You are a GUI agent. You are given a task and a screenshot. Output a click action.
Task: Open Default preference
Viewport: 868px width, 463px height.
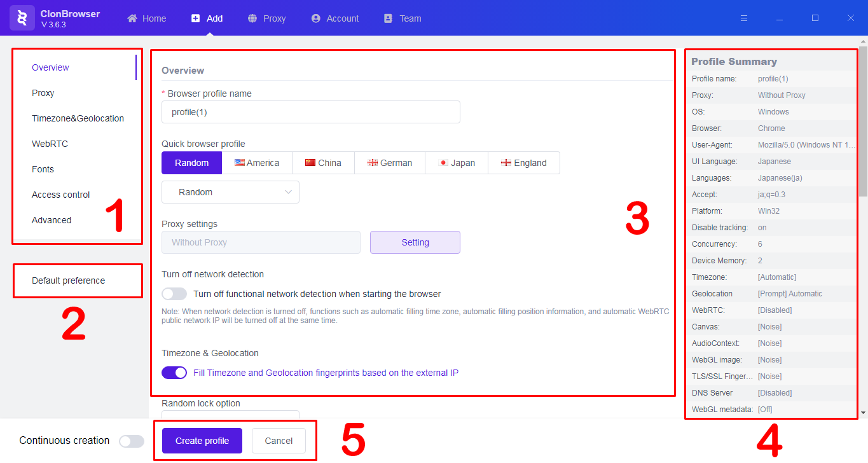pos(69,280)
